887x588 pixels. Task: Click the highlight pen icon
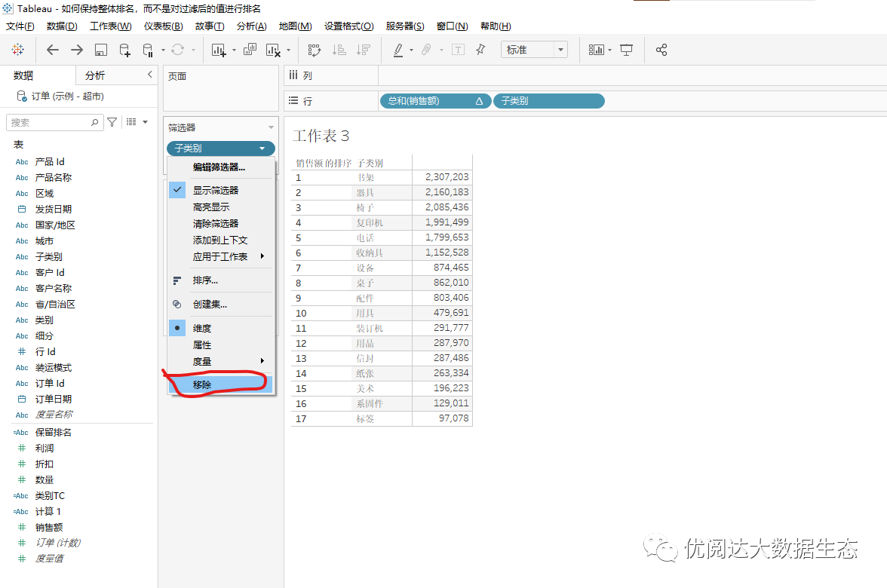pos(398,50)
